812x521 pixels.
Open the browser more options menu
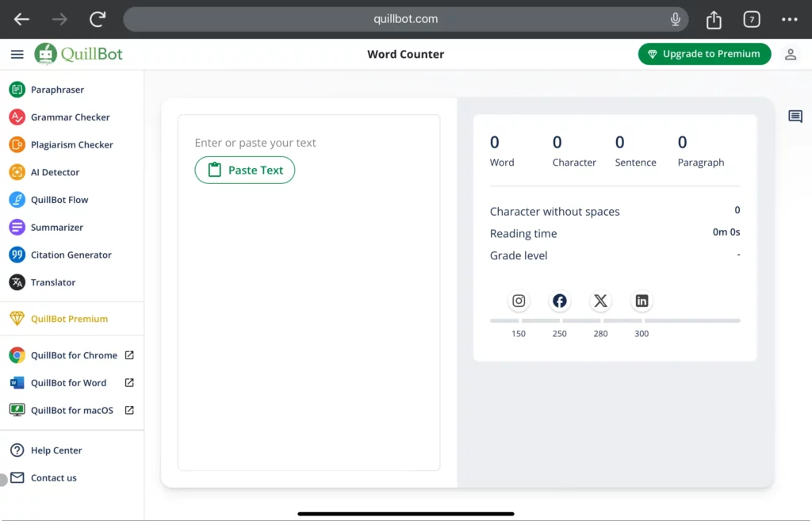click(790, 19)
